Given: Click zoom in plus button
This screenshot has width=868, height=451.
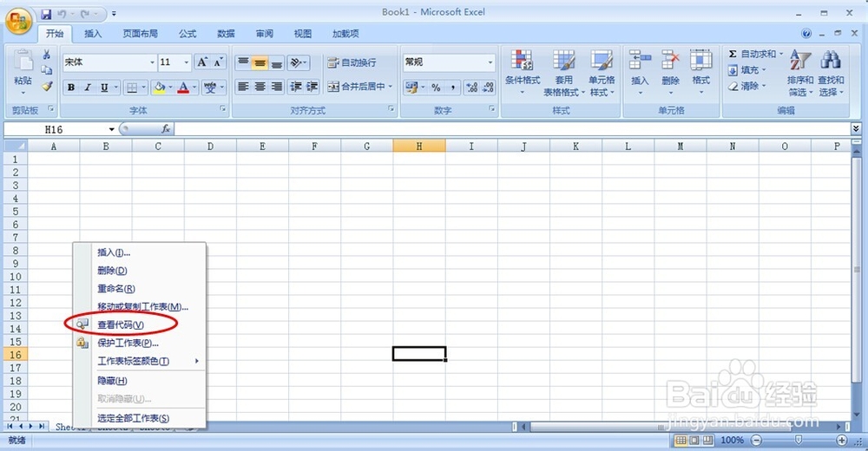Looking at the screenshot, I should click(x=841, y=441).
